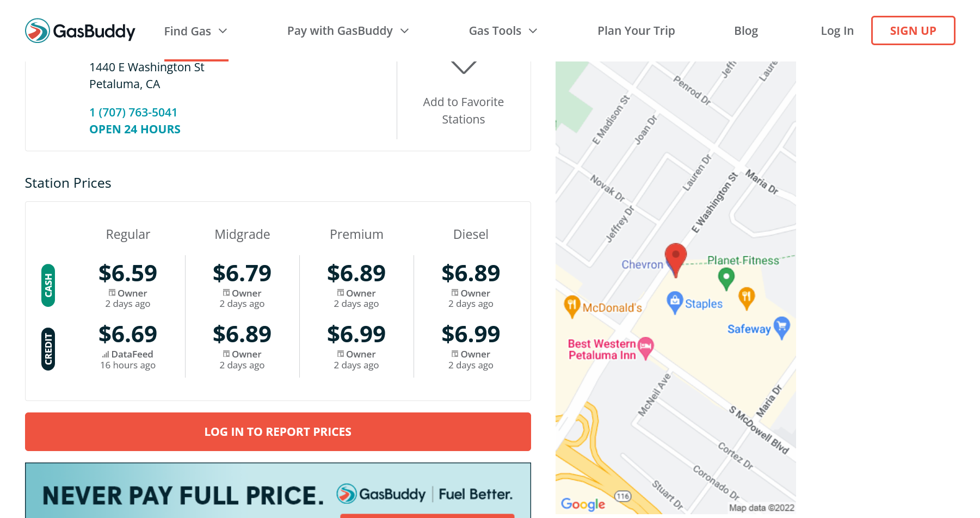Image resolution: width=980 pixels, height=518 pixels.
Task: Click the Staples shopping map marker
Action: coord(675,301)
